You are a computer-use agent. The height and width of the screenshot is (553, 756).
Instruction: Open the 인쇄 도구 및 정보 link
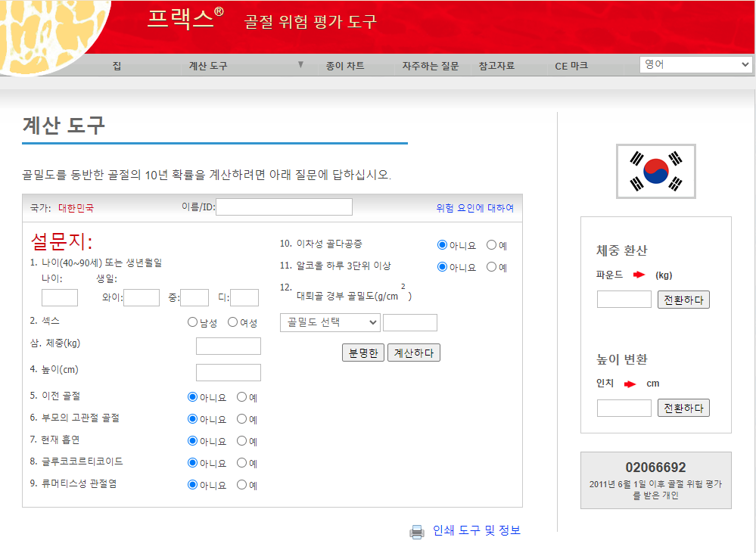pos(477,530)
